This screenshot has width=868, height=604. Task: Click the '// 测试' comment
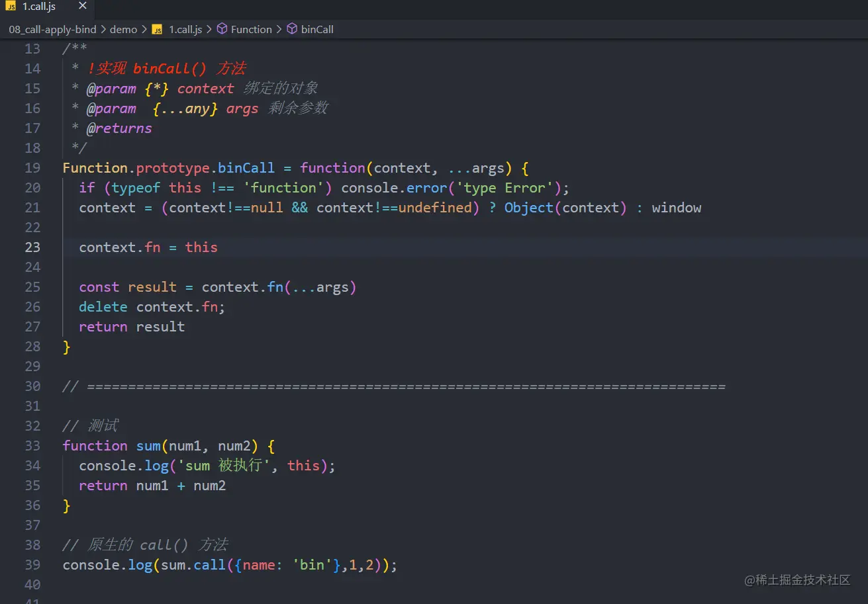pyautogui.click(x=91, y=426)
